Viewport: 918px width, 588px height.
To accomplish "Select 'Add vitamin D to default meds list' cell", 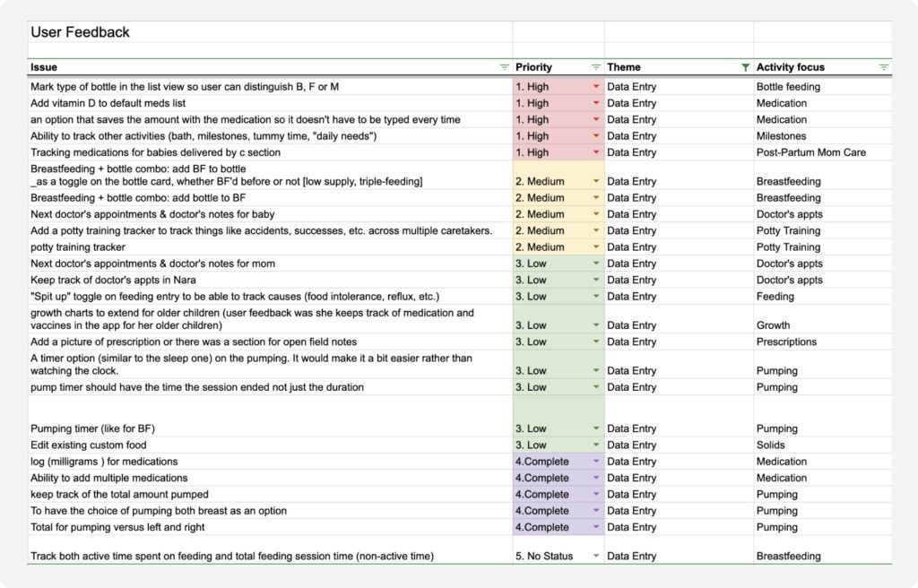I will [x=270, y=103].
